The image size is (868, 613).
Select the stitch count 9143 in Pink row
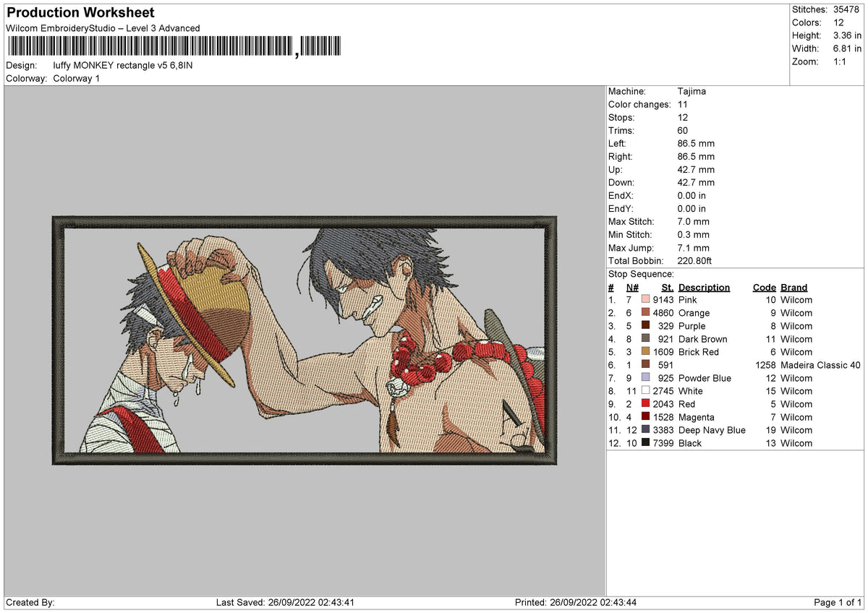(663, 300)
